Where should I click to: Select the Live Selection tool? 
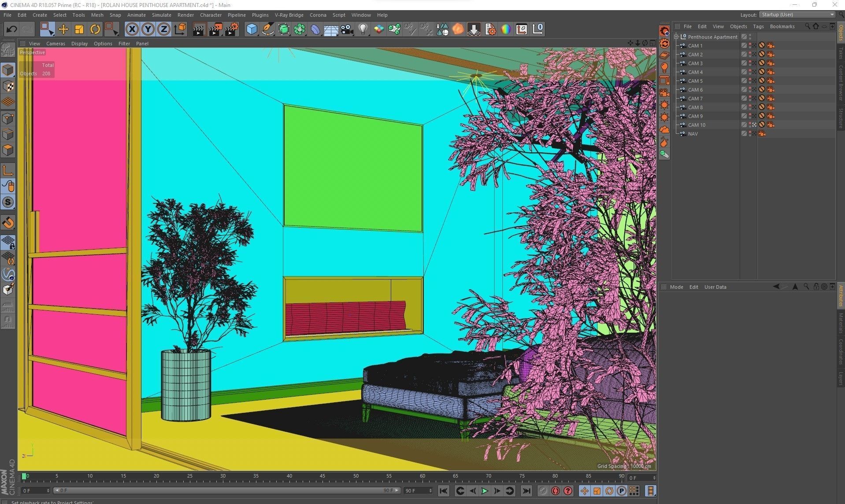click(47, 29)
